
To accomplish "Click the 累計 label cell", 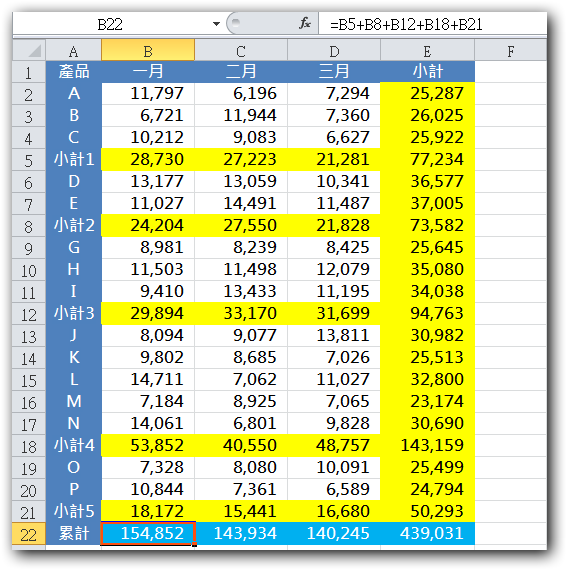I will pyautogui.click(x=73, y=534).
